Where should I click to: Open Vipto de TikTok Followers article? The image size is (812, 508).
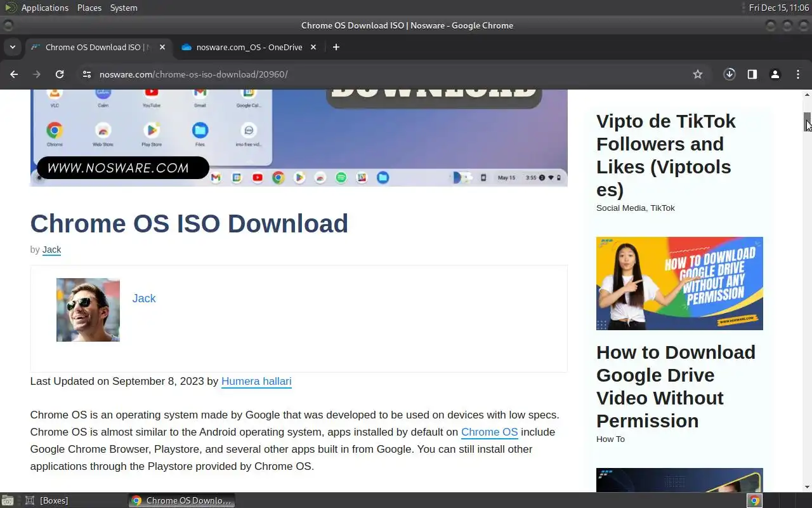pyautogui.click(x=666, y=155)
